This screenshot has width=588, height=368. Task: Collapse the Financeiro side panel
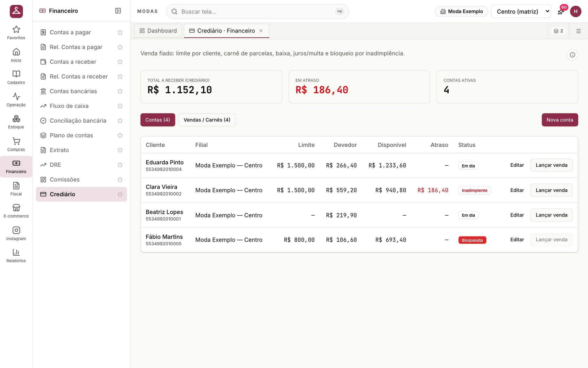coord(118,11)
